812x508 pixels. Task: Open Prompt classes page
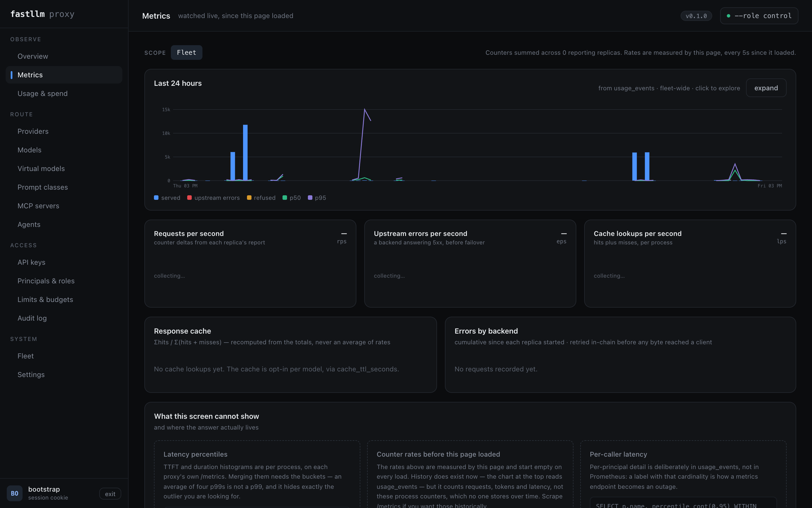click(64, 187)
